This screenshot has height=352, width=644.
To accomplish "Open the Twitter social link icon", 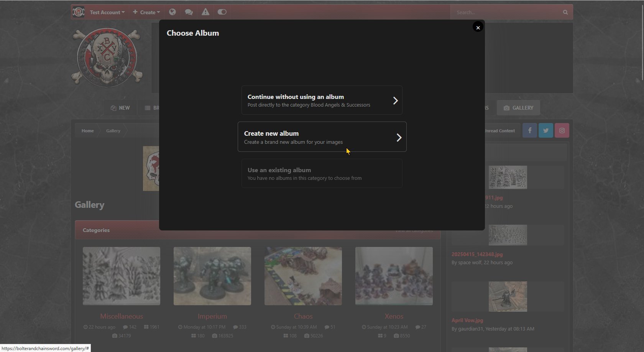I will [545, 130].
